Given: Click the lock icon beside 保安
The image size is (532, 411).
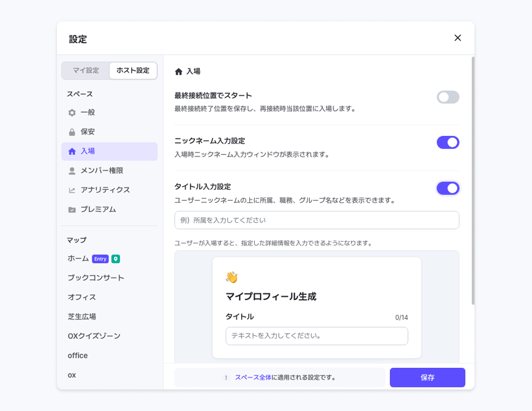Looking at the screenshot, I should pyautogui.click(x=72, y=132).
